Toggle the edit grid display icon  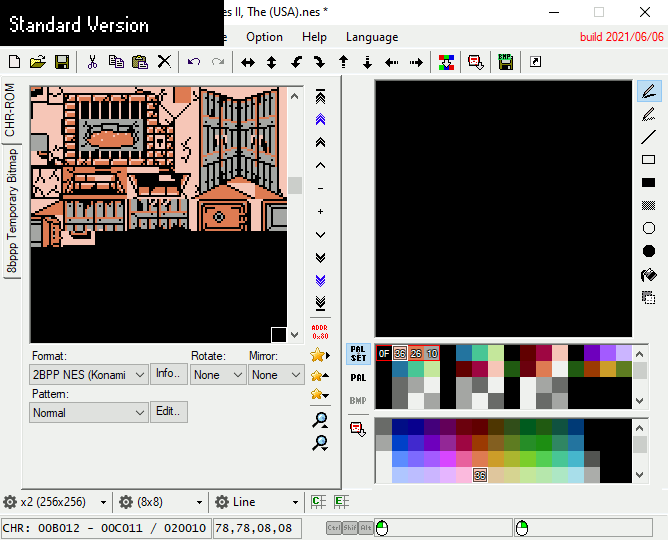341,502
